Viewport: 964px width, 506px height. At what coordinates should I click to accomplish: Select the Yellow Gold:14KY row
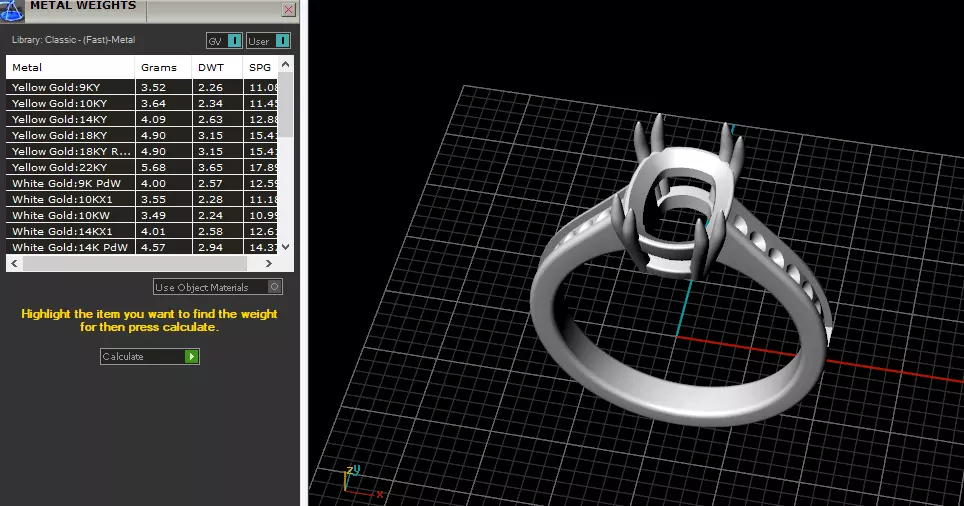[x=142, y=119]
